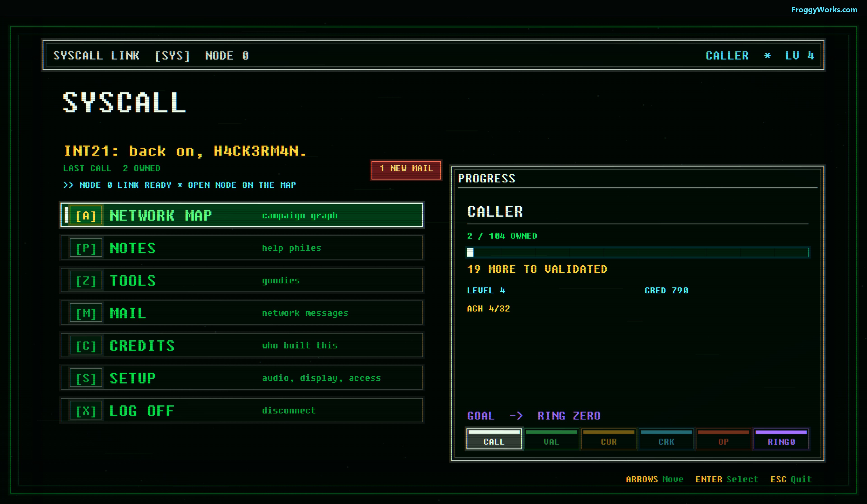
Task: Click the LEVEL 4 label in the PROGRESS panel
Action: [x=486, y=290]
